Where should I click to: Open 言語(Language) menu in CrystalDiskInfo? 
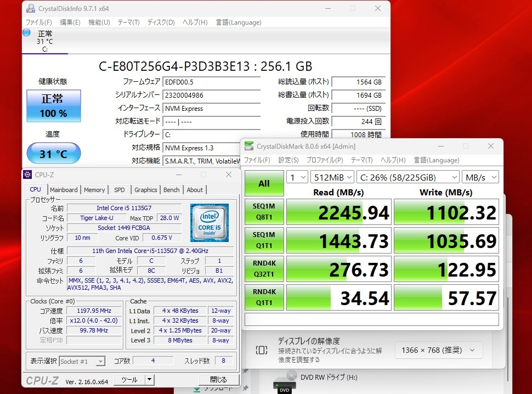pyautogui.click(x=239, y=22)
